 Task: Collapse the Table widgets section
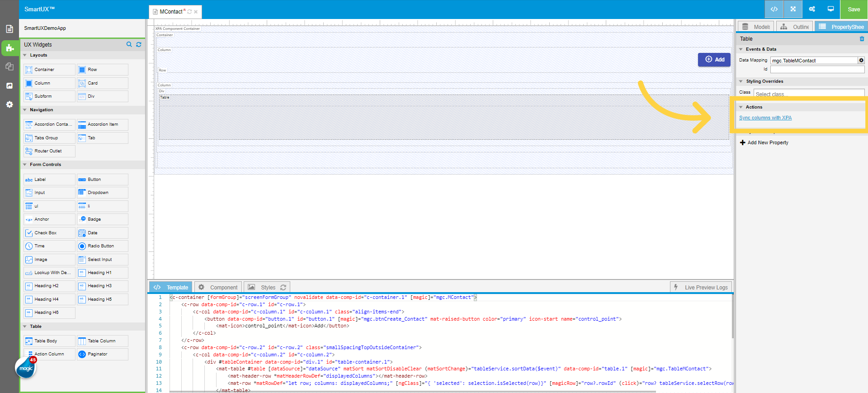point(25,327)
